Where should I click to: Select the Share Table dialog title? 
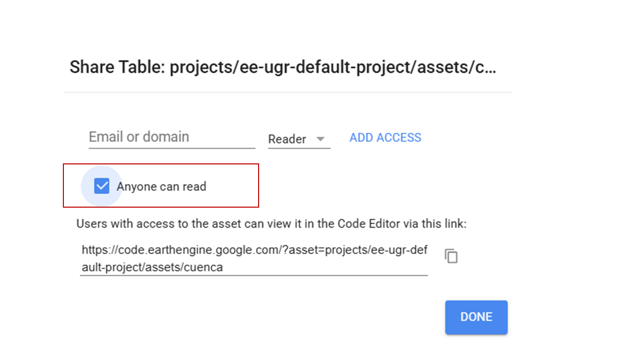click(283, 67)
